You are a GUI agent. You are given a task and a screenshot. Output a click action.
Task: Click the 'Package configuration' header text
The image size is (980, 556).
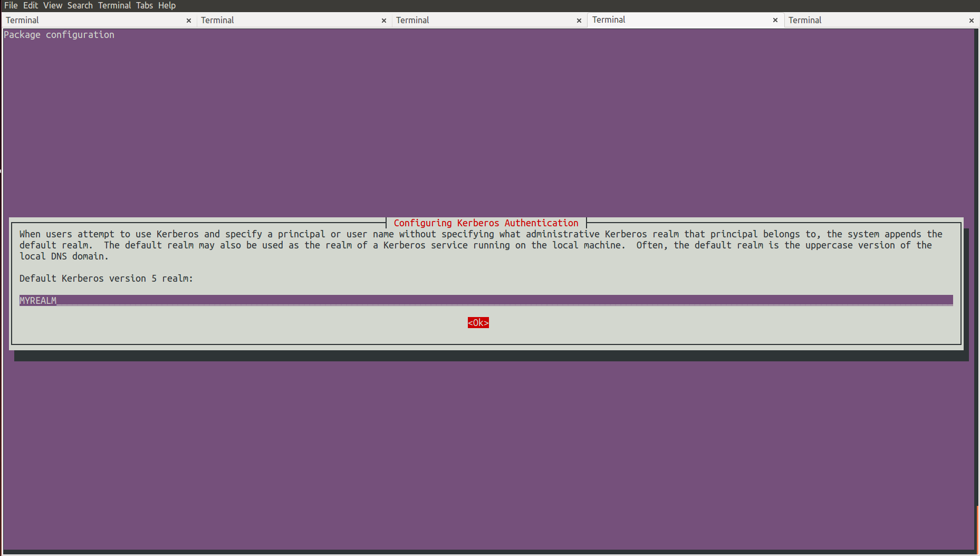[x=59, y=35]
